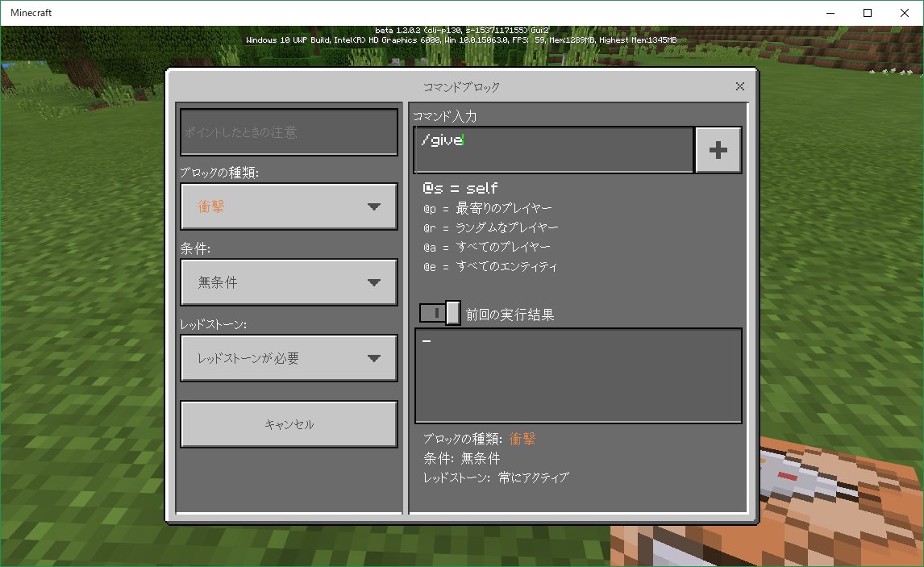
Task: Click the キャンセル cancel button
Action: point(289,424)
